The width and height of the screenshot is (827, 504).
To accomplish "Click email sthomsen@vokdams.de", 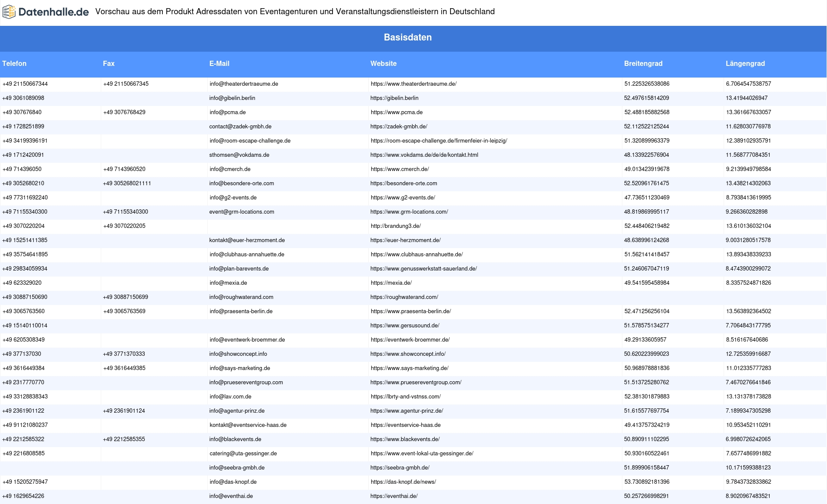I will point(239,155).
